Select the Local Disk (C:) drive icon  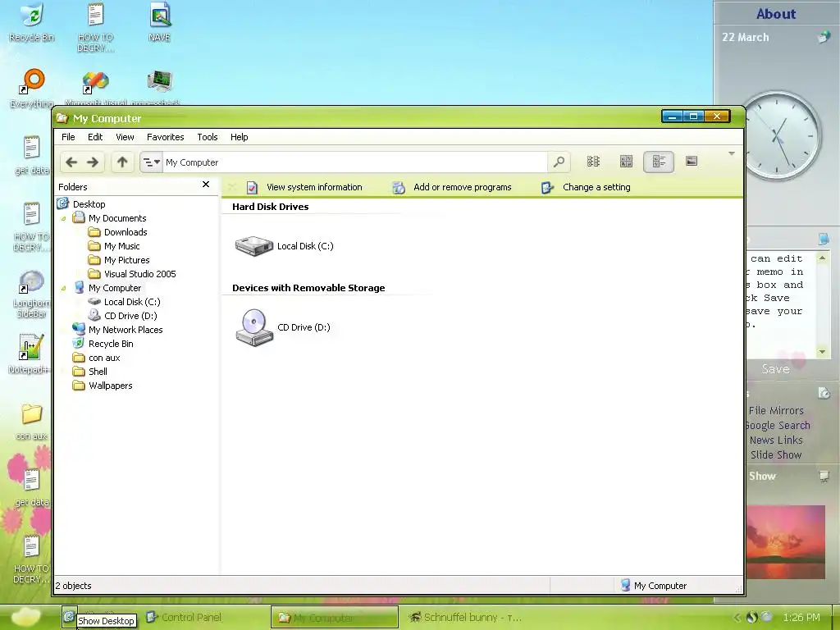(254, 246)
